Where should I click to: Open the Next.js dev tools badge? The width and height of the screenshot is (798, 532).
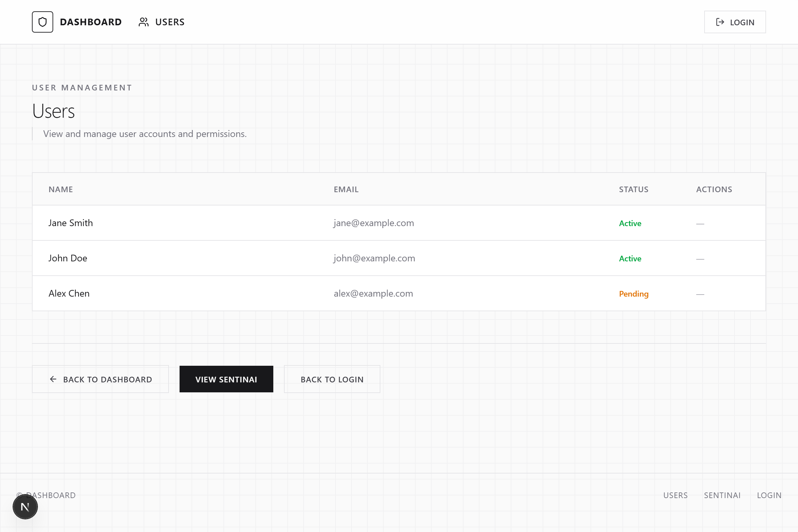[25, 506]
